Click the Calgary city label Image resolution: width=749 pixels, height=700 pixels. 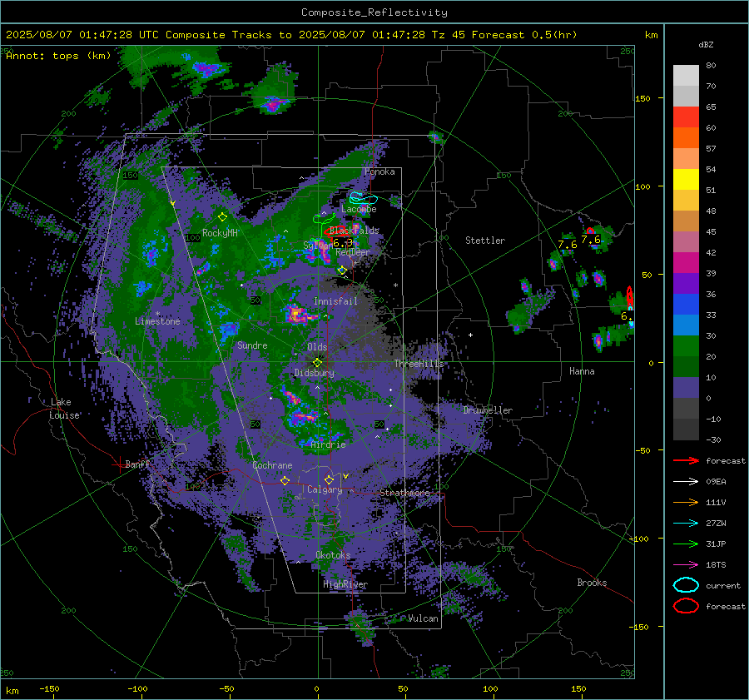tap(325, 489)
